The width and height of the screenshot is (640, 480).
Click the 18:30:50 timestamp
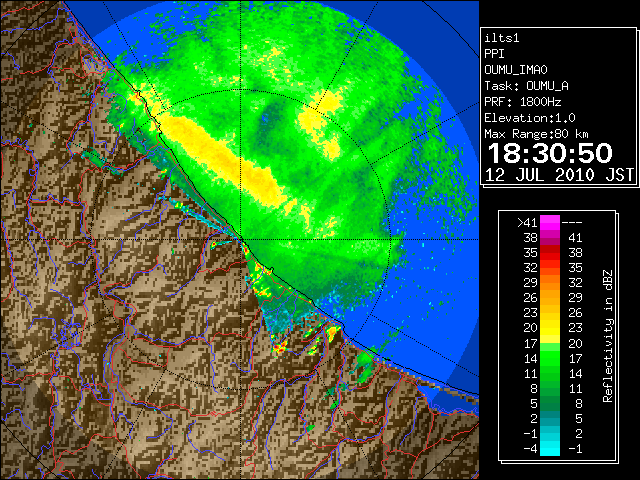click(550, 153)
